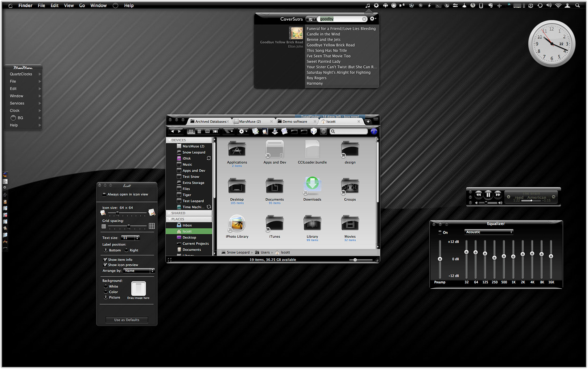Click TotalFinder buy now banner

click(330, 117)
